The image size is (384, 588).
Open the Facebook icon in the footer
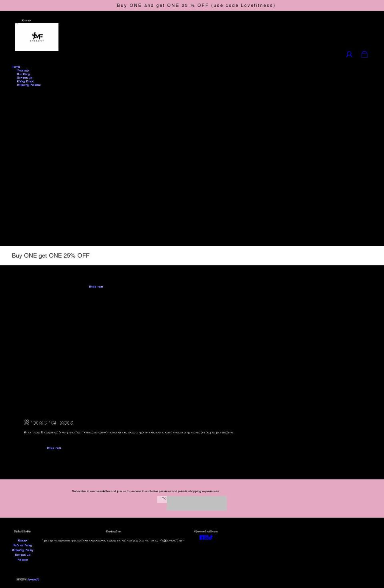pos(201,538)
